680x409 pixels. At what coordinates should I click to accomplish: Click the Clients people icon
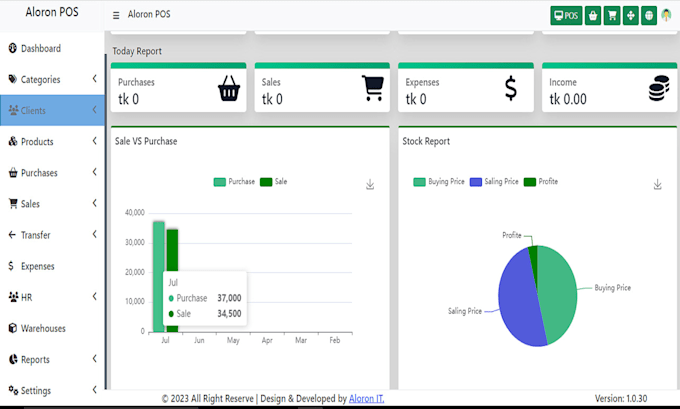click(13, 110)
